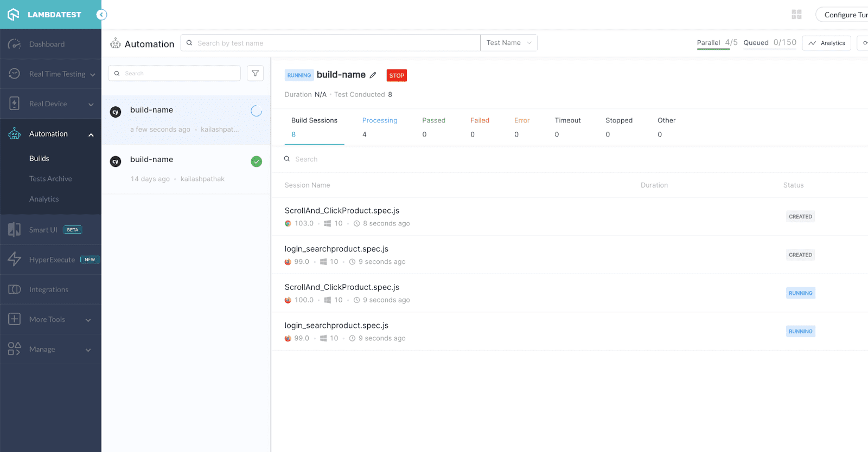Open the apps grid icon
The width and height of the screenshot is (868, 452).
pos(796,15)
